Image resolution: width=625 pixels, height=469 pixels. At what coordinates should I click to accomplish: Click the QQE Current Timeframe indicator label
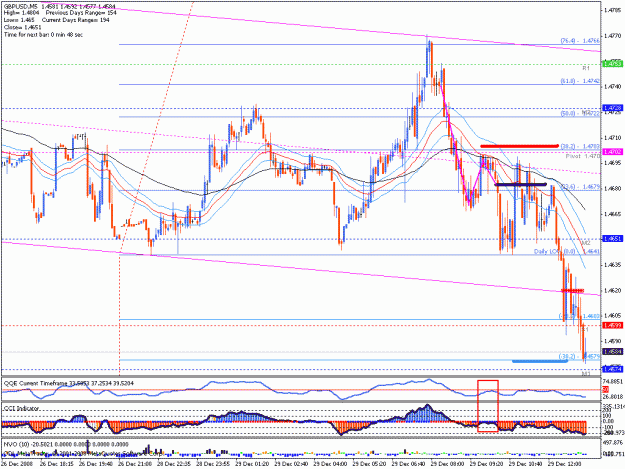point(69,383)
